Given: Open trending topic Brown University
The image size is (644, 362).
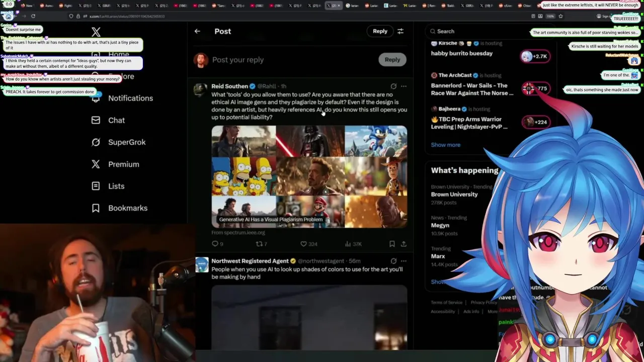Looking at the screenshot, I should (454, 194).
